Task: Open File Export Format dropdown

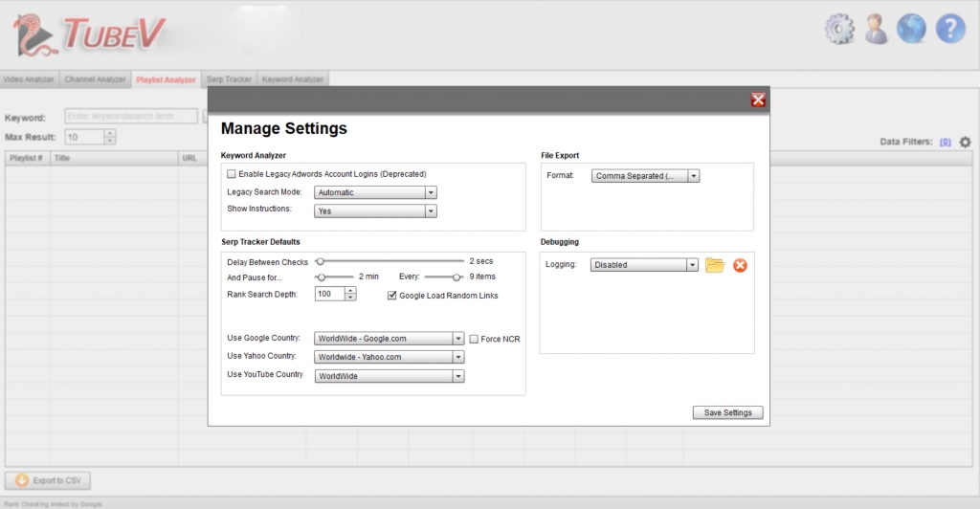Action: pos(645,176)
